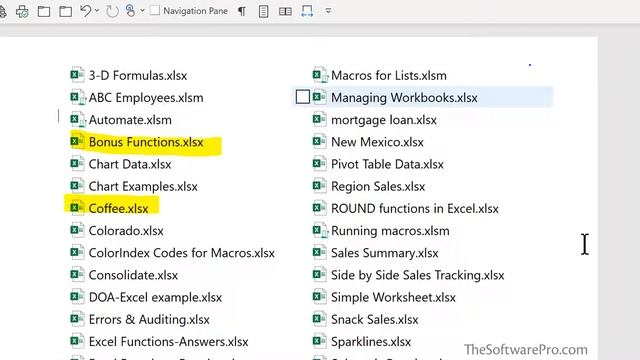Tick the checkbox beside Managing Workbooks.xlsx

tap(303, 97)
